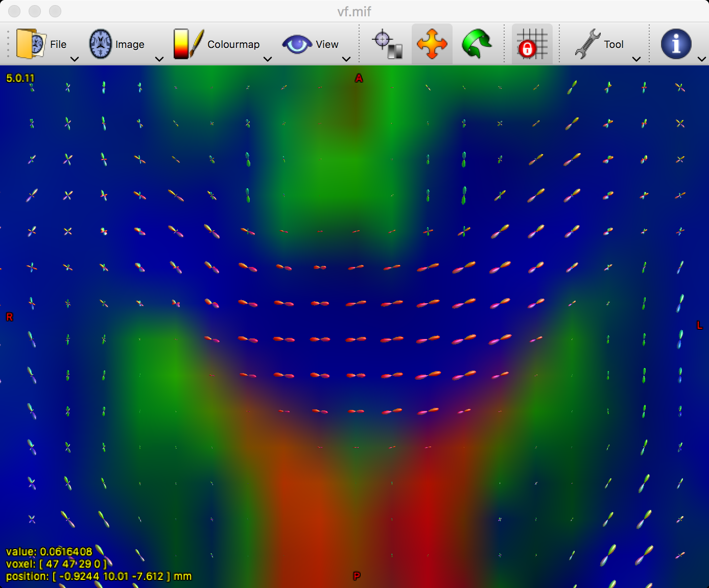Click the vf.mif window title
This screenshot has height=588, width=709.
coord(354,11)
